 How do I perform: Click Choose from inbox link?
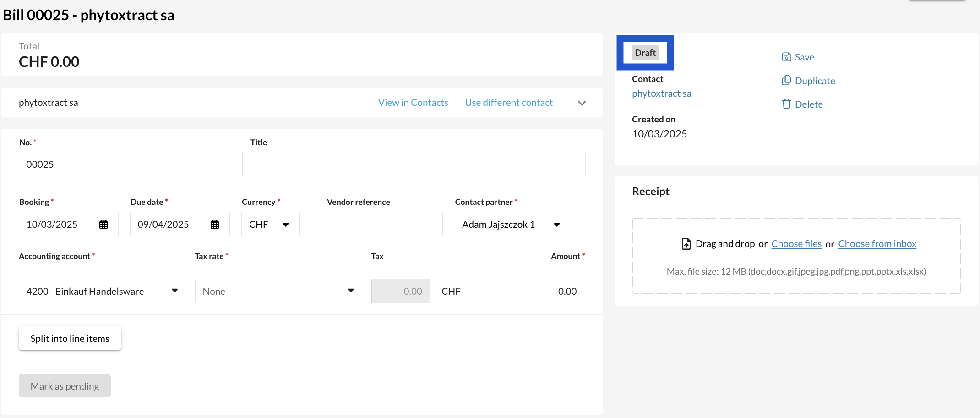pos(877,244)
